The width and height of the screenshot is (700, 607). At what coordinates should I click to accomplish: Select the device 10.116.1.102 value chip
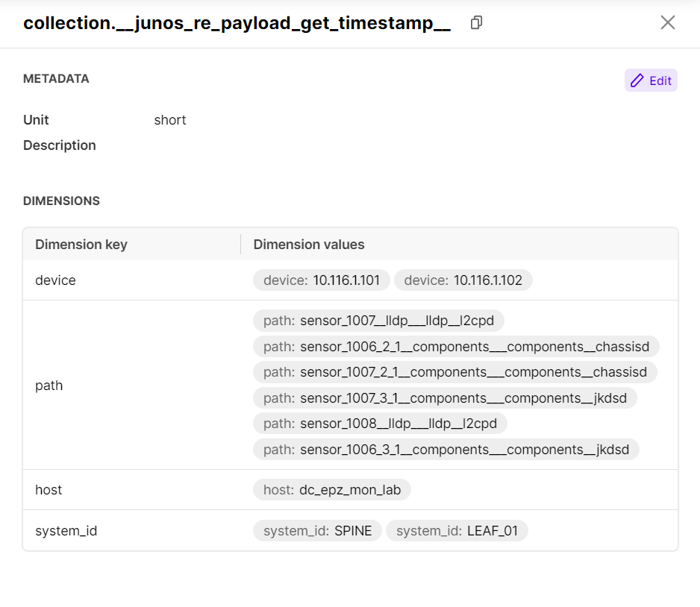point(463,280)
